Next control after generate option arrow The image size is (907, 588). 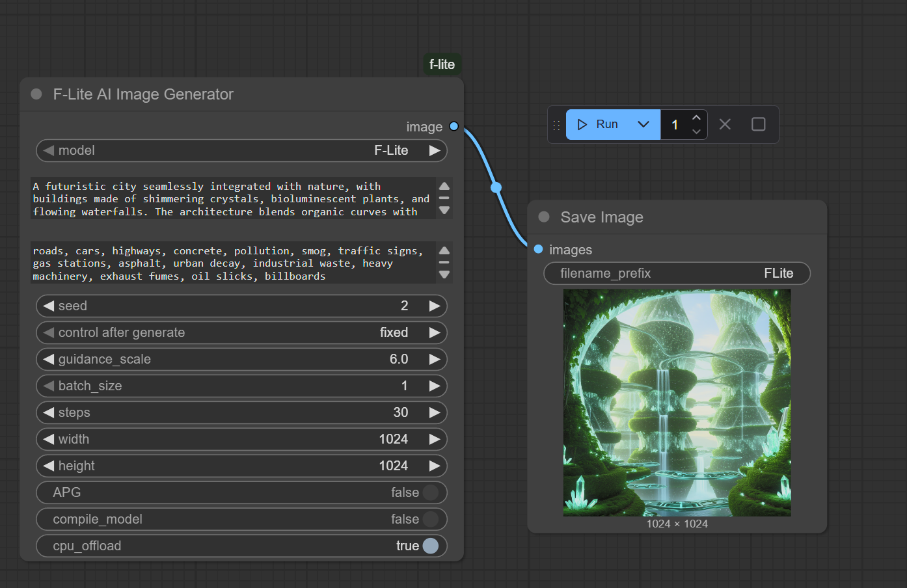pos(435,332)
